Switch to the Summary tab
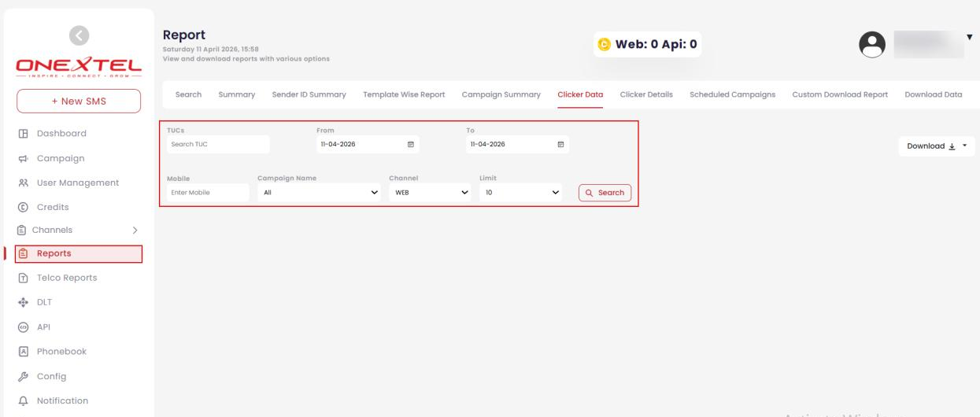980x417 pixels. (x=237, y=94)
